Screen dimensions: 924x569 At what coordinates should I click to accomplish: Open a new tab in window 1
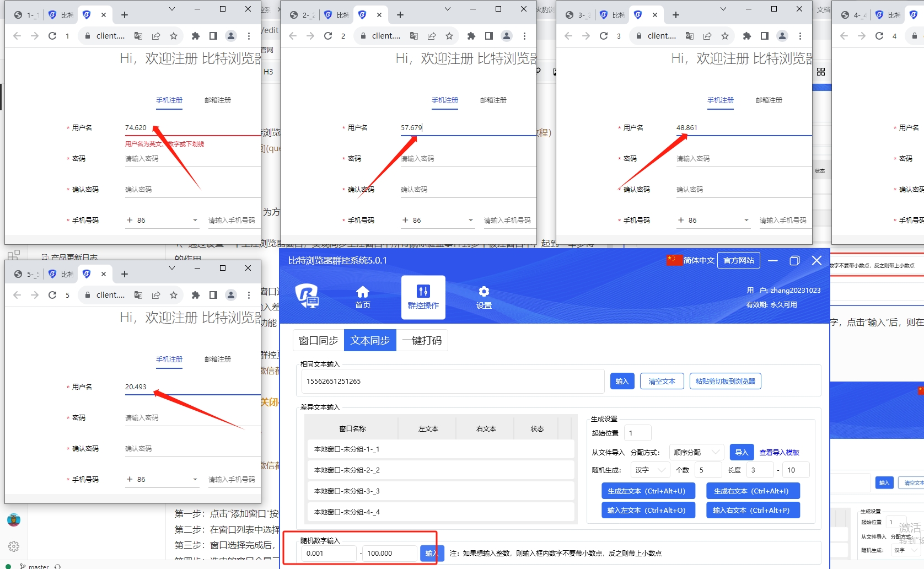tap(125, 15)
